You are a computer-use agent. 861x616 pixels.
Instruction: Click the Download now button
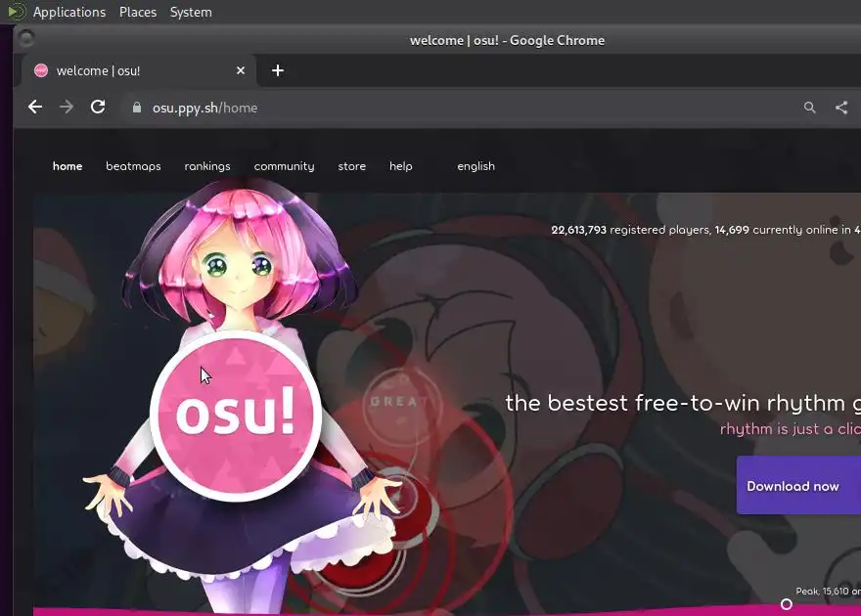pyautogui.click(x=798, y=485)
